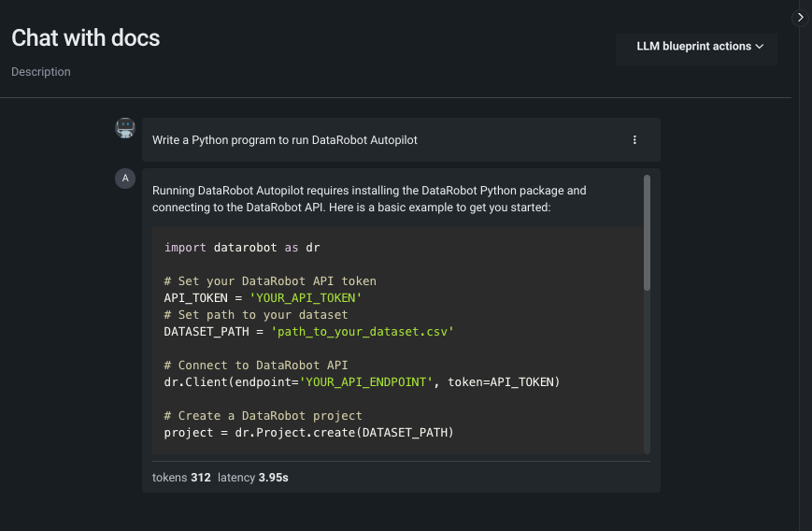Image resolution: width=812 pixels, height=531 pixels.
Task: Click the '# Set your DataRobot API token' comment
Action: (270, 280)
